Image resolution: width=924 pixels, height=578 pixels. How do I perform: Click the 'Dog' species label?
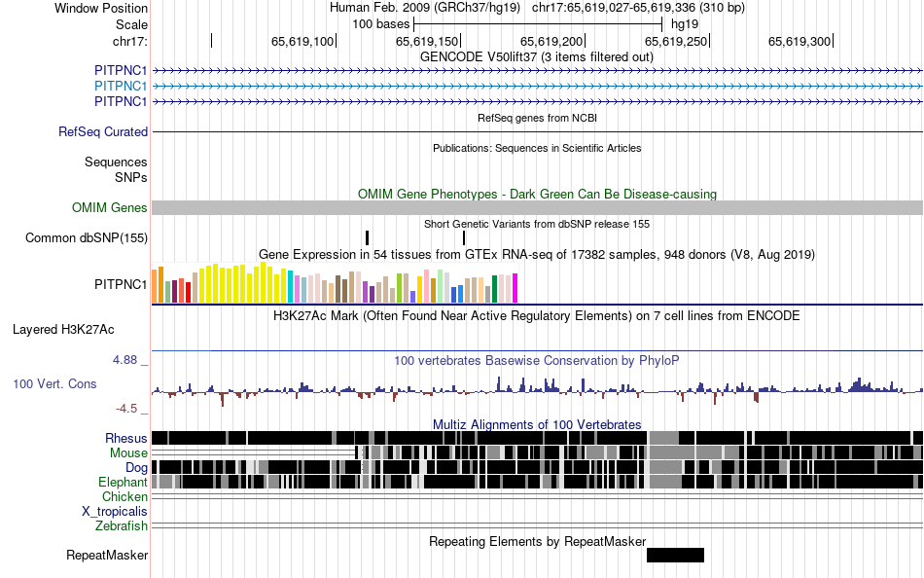pyautogui.click(x=136, y=468)
